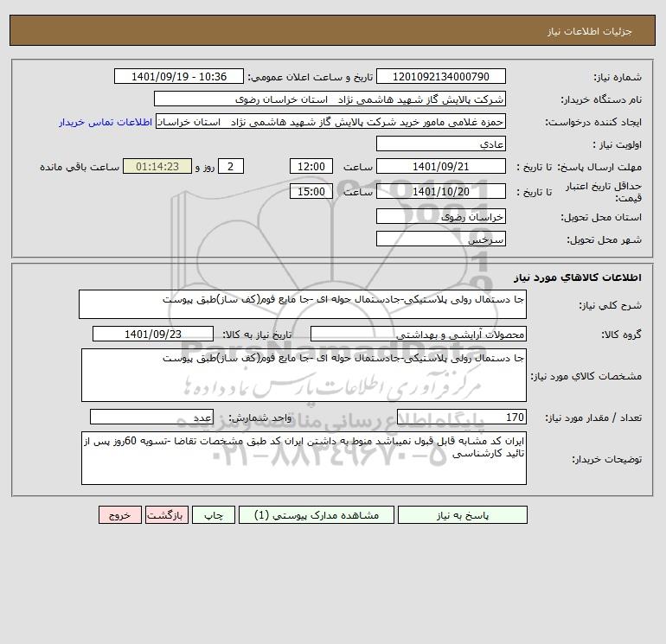Open مشاهده مدارک پیوستی (1) button
The height and width of the screenshot is (644, 666).
point(317,515)
